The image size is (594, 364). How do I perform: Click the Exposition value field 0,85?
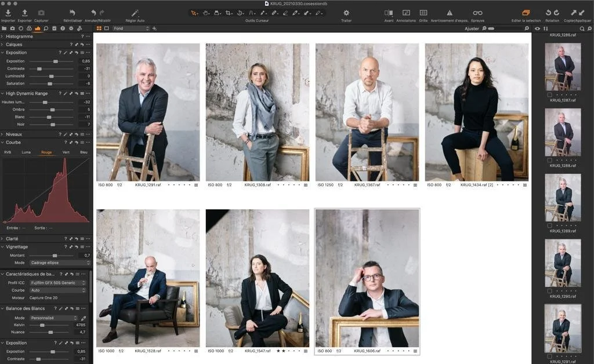[85, 61]
